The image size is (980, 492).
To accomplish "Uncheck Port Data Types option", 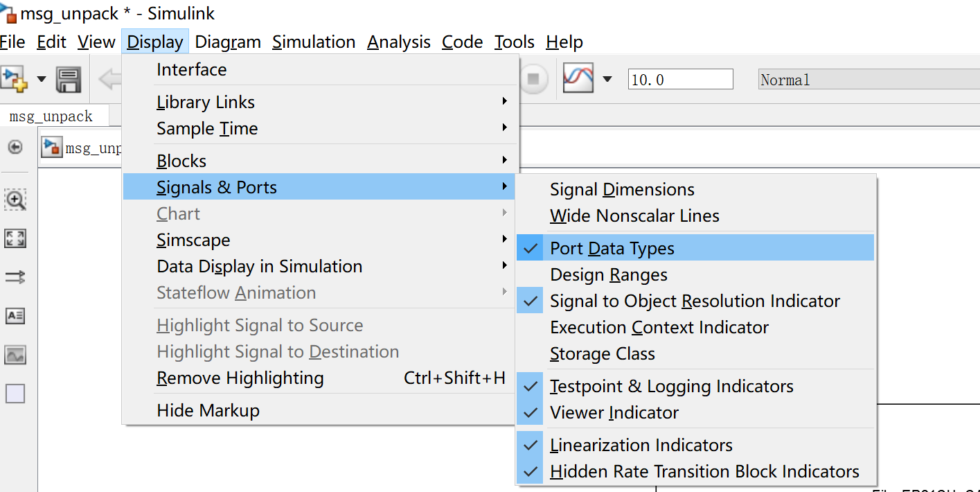I will coord(695,249).
